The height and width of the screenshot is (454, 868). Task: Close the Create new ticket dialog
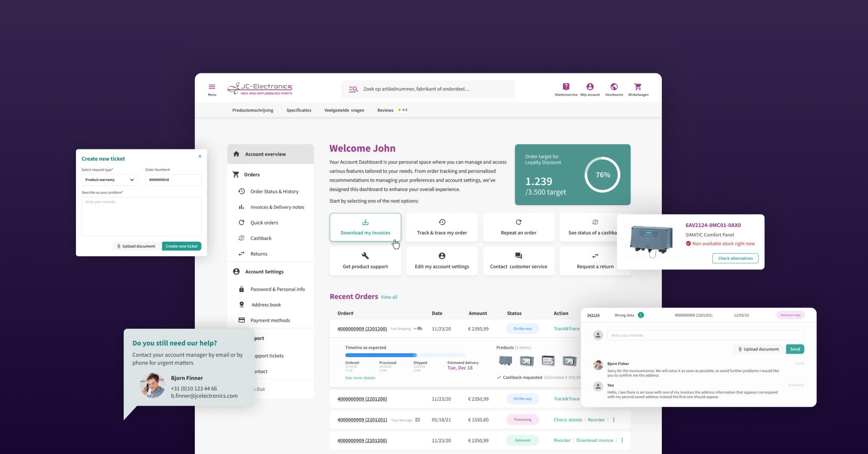pyautogui.click(x=200, y=156)
